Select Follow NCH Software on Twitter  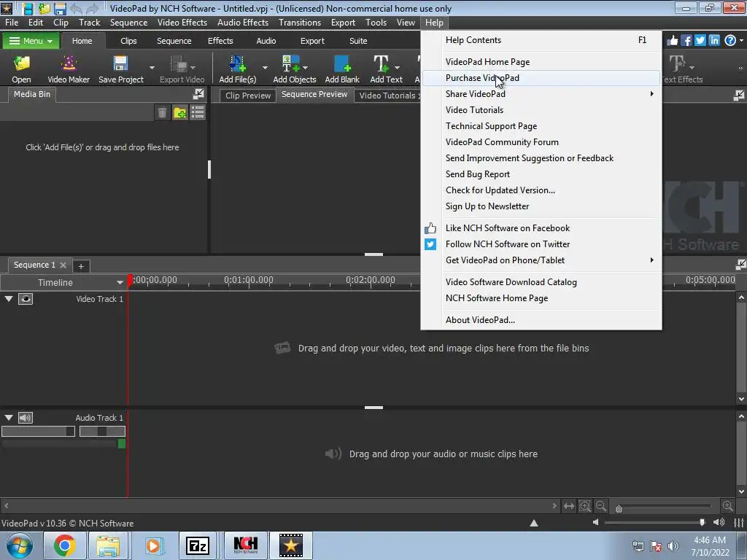[x=541, y=244]
